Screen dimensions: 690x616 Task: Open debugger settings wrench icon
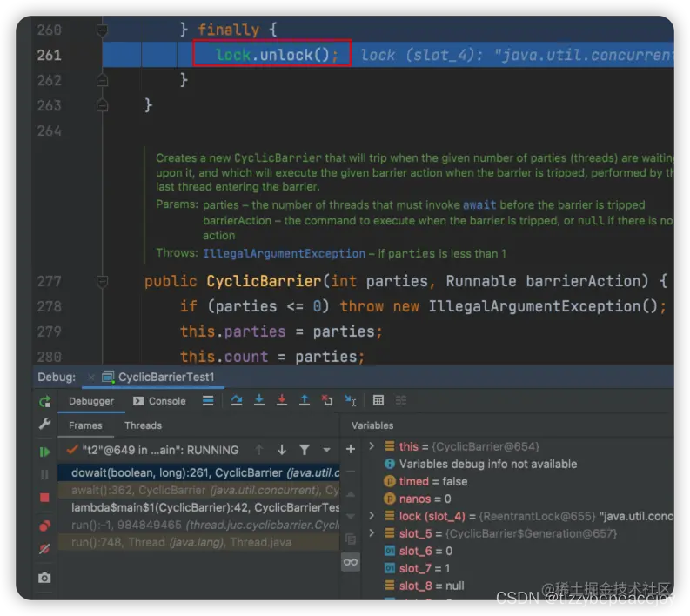coord(45,425)
